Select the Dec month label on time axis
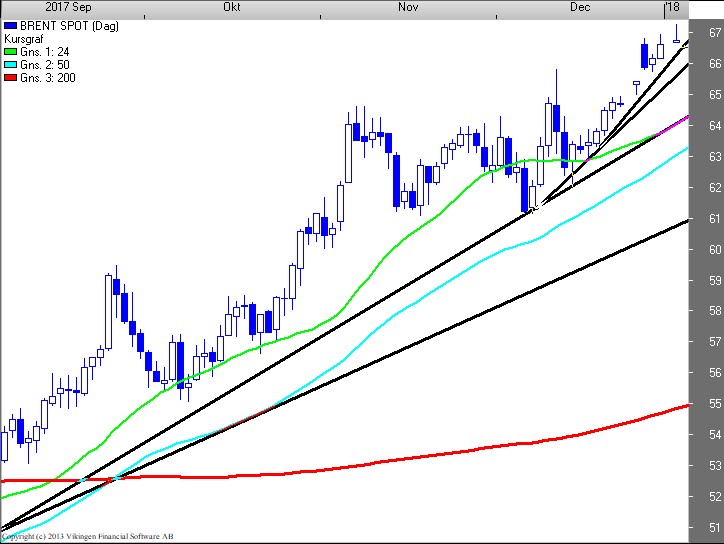The width and height of the screenshot is (724, 544). 579,7
